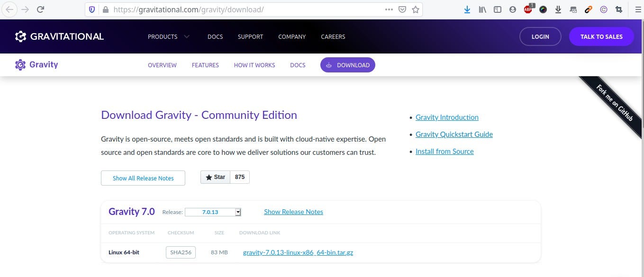644x277 pixels.
Task: Open Adblock Plus extension
Action: tap(528, 9)
